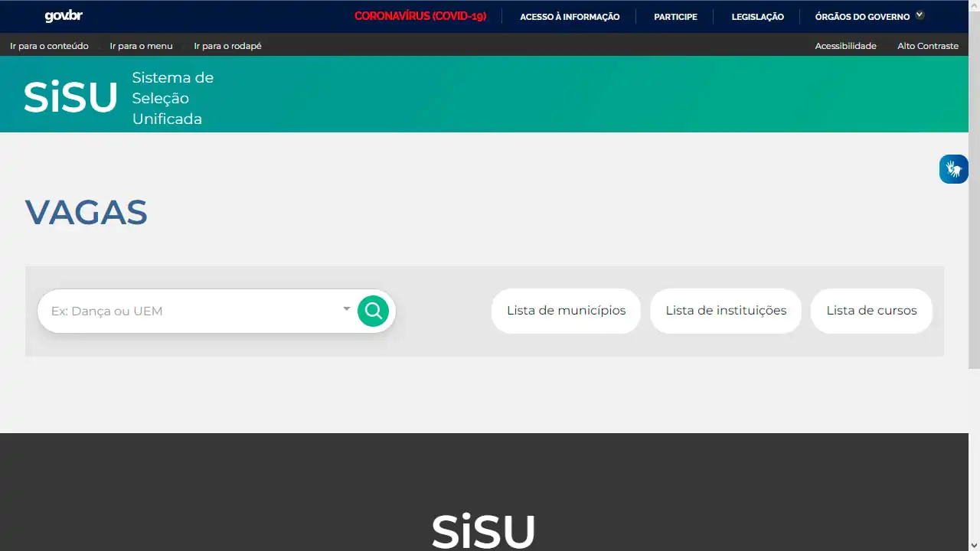Click the gov.br logo
Viewport: 980px width, 551px height.
[64, 16]
